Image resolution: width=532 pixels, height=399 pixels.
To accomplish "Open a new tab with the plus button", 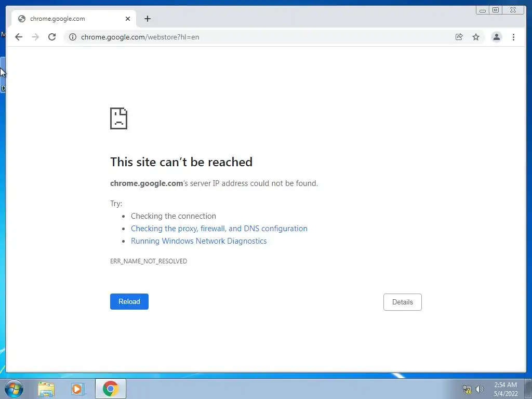I will [147, 19].
